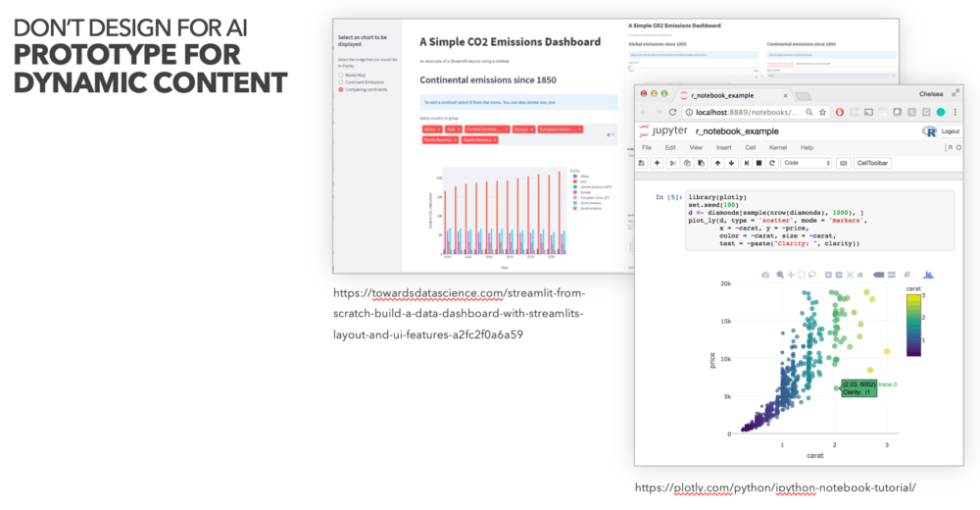
Task: Paste cell below in Jupyter toolbar
Action: pyautogui.click(x=701, y=163)
